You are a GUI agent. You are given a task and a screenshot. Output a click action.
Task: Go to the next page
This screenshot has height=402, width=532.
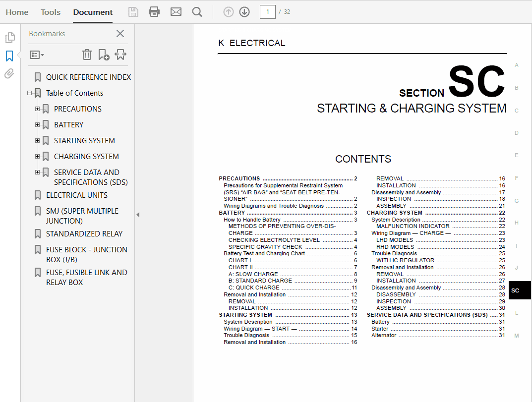coord(244,11)
